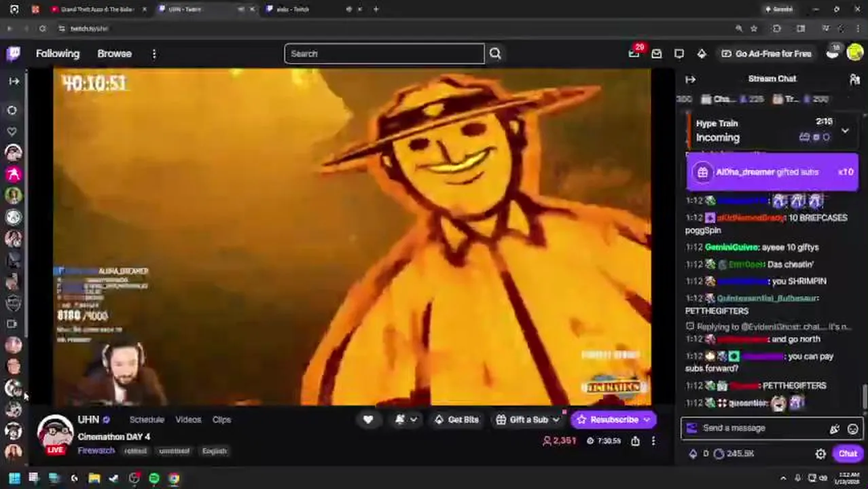Open the user profile avatar menu
This screenshot has height=489, width=868.
click(855, 54)
